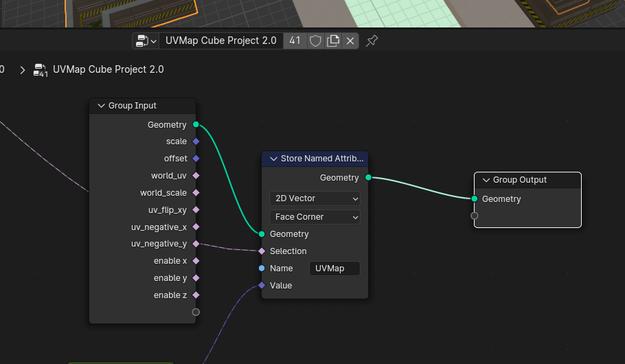Select the Group Output node header
The height and width of the screenshot is (364, 625).
click(x=527, y=180)
